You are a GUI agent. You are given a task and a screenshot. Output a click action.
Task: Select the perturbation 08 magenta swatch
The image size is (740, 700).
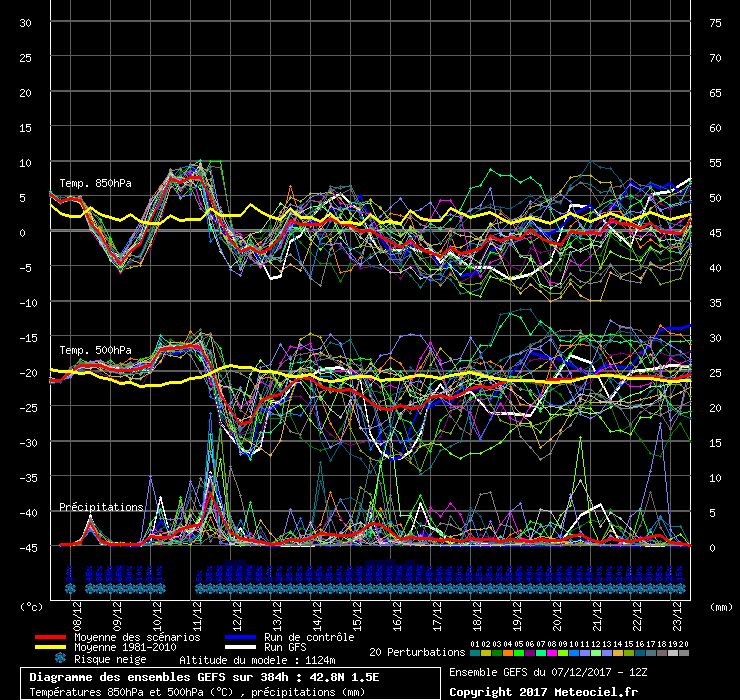[x=552, y=653]
